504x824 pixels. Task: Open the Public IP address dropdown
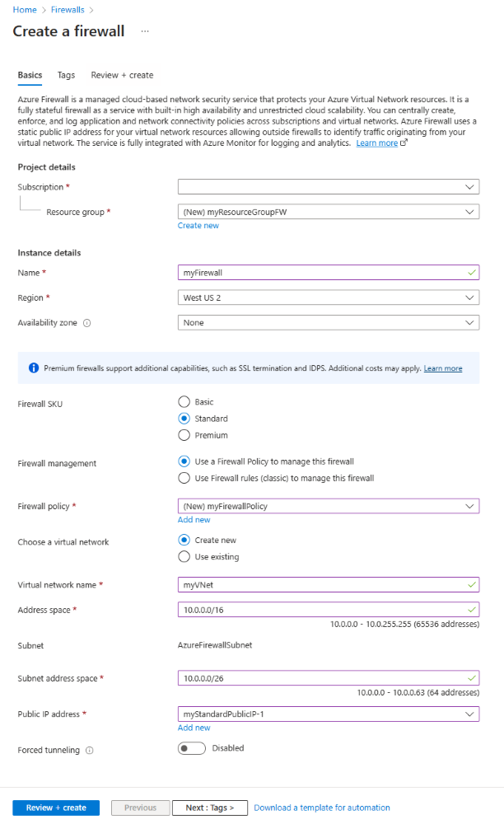(329, 714)
